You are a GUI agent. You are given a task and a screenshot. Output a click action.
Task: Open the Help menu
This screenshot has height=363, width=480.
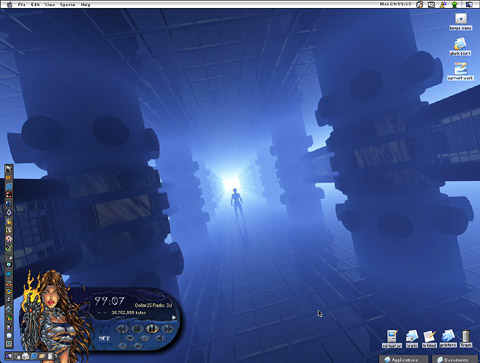pyautogui.click(x=86, y=4)
